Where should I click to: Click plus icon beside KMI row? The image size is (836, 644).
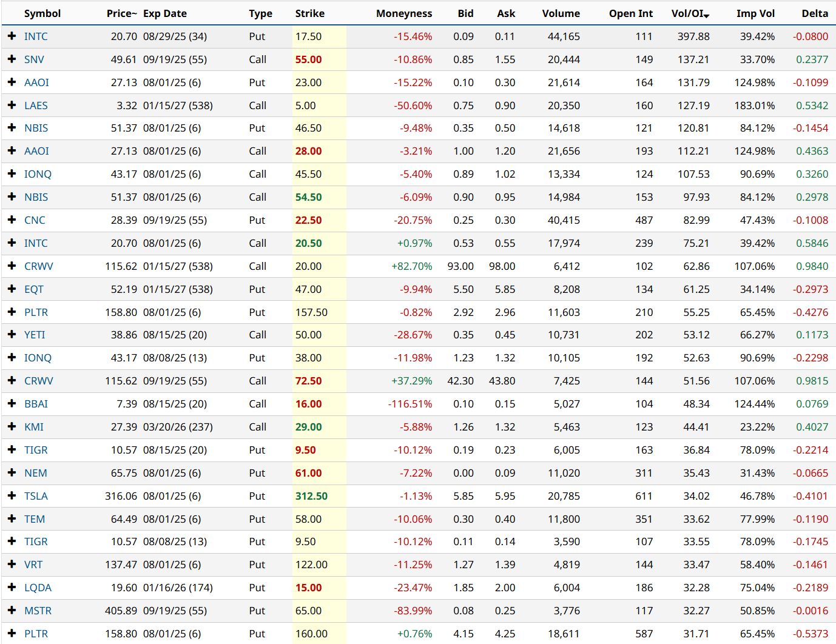tap(12, 427)
